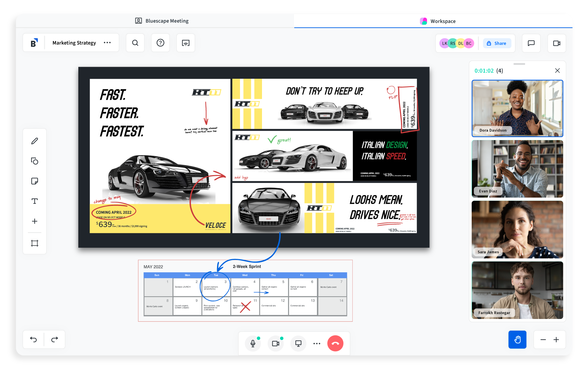Open Marketing Strategy options ellipsis menu
Screen dimensions: 588x369
[x=107, y=43]
